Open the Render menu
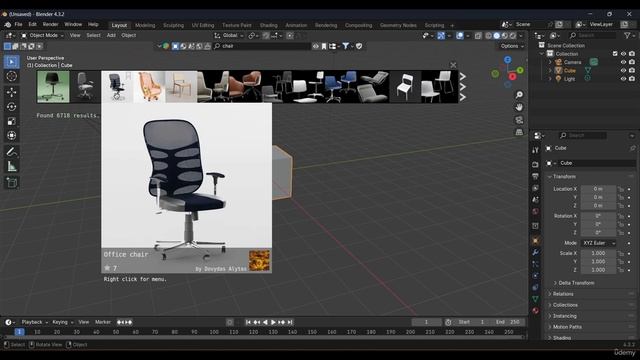The width and height of the screenshot is (640, 360). (51, 24)
